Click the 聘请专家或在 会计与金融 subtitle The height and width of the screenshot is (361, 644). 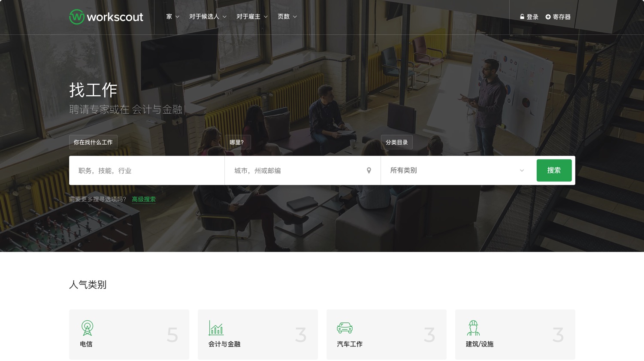pyautogui.click(x=126, y=109)
